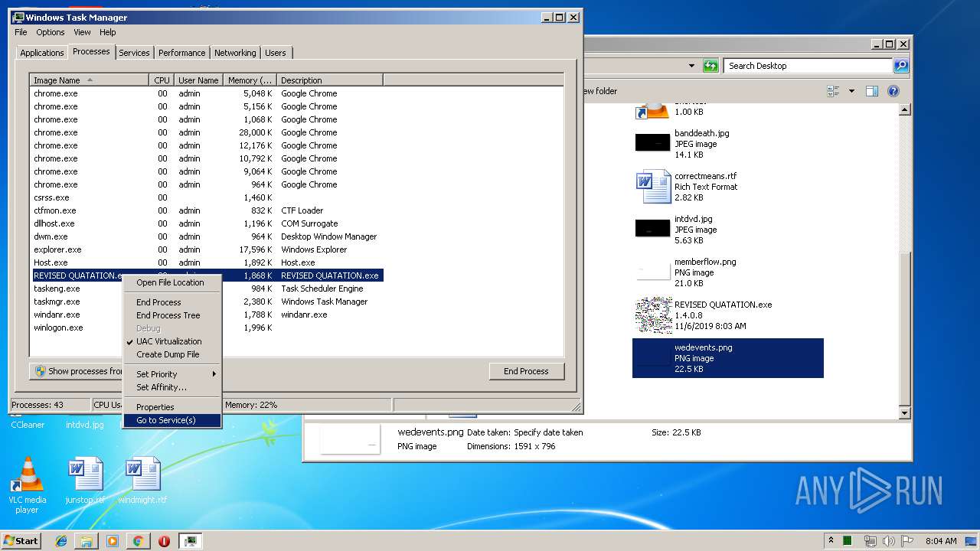Screen dimensions: 980x551
Task: Click the End Process button in Task Manager
Action: click(x=526, y=371)
